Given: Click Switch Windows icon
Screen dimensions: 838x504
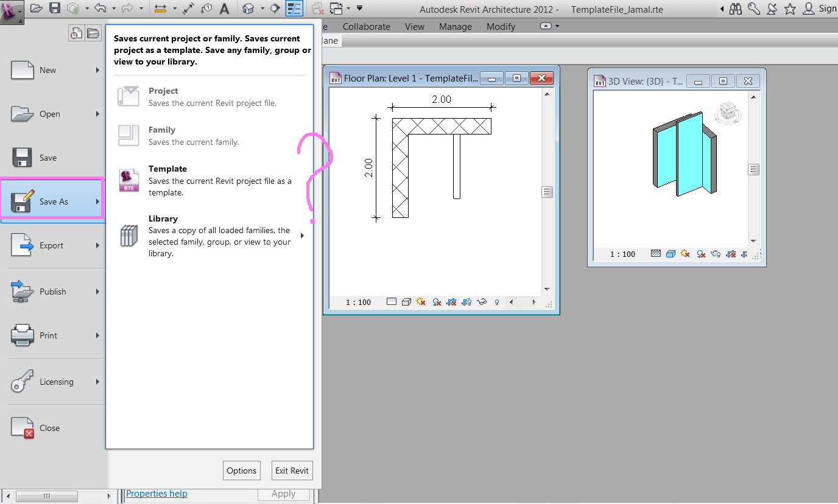Looking at the screenshot, I should pyautogui.click(x=336, y=9).
